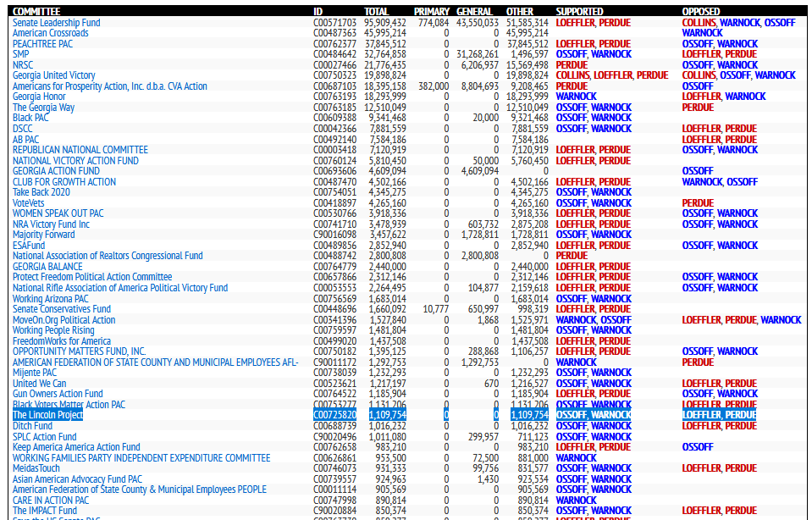Click Gun Owners Action Fund link

[58, 395]
